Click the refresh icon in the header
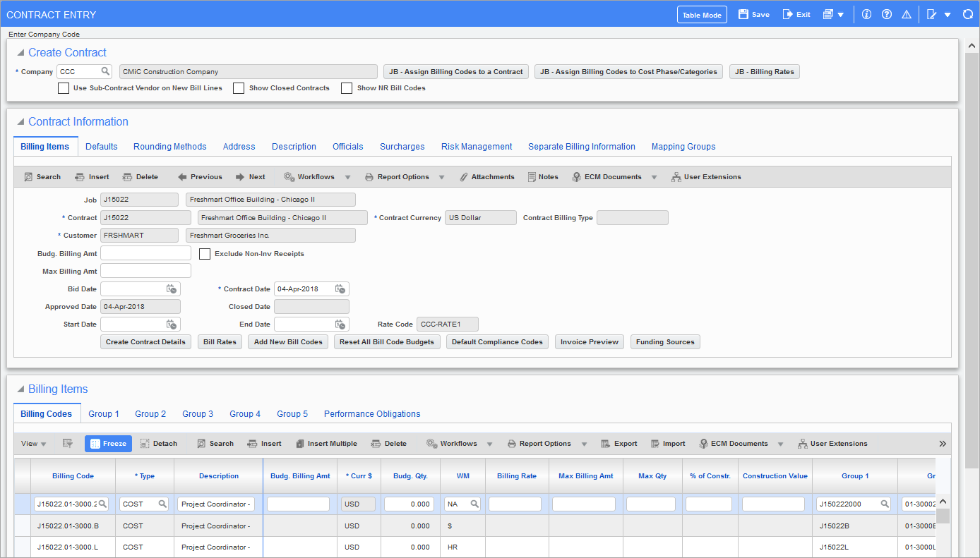The image size is (980, 558). (967, 15)
